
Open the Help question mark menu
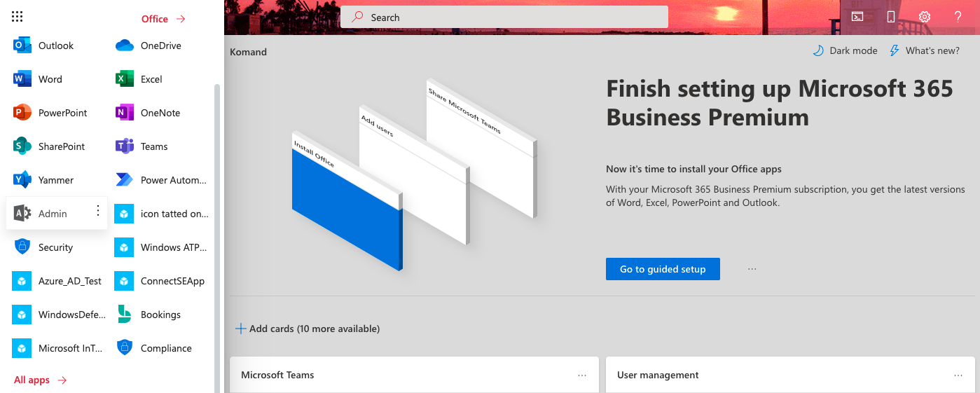coord(958,17)
